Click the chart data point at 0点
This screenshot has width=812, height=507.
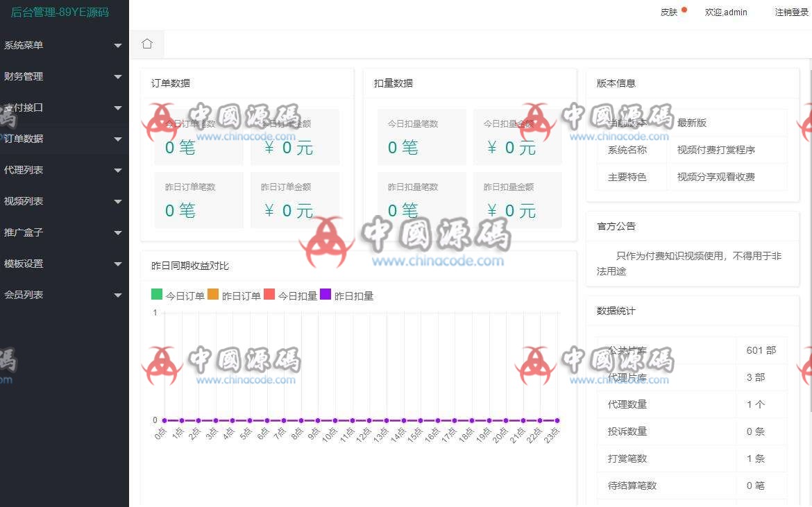click(164, 420)
